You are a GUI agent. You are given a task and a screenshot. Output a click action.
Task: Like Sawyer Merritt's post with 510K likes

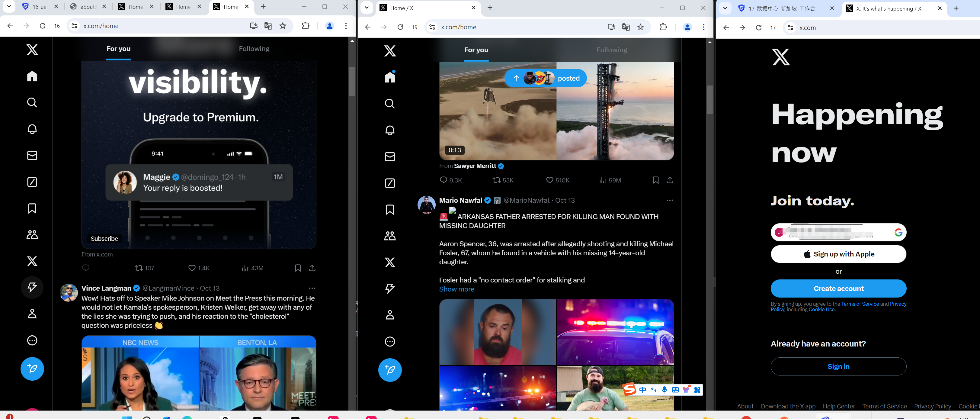point(549,180)
